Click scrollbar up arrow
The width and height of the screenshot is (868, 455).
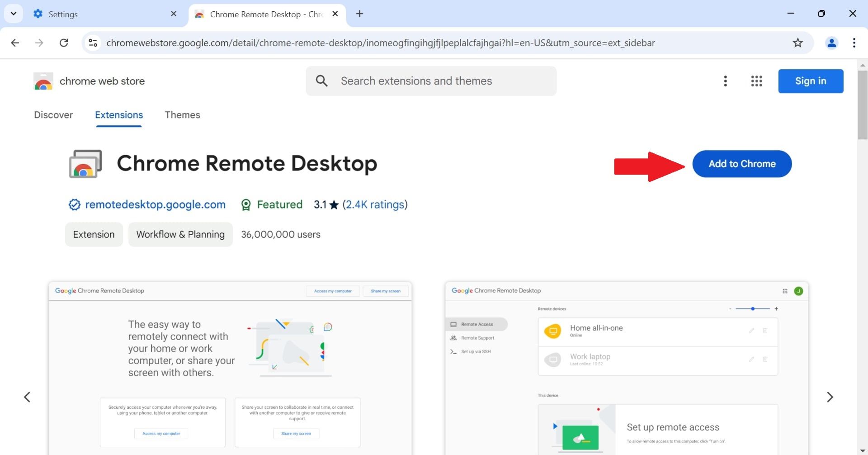click(863, 65)
